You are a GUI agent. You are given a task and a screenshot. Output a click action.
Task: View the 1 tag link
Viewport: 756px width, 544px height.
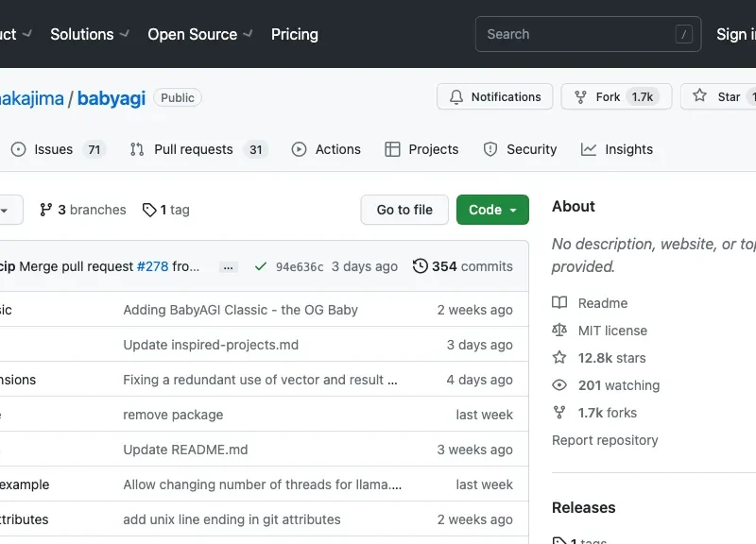[x=166, y=210]
